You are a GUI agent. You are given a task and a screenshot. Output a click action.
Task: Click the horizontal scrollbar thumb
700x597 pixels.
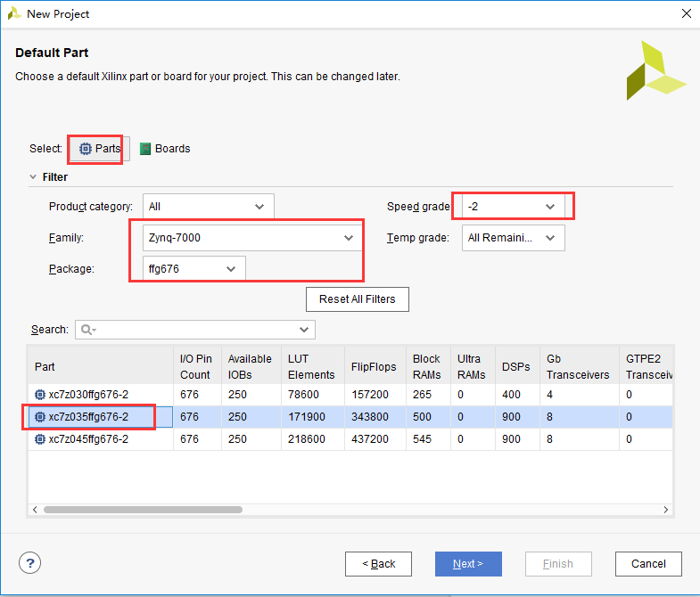143,510
